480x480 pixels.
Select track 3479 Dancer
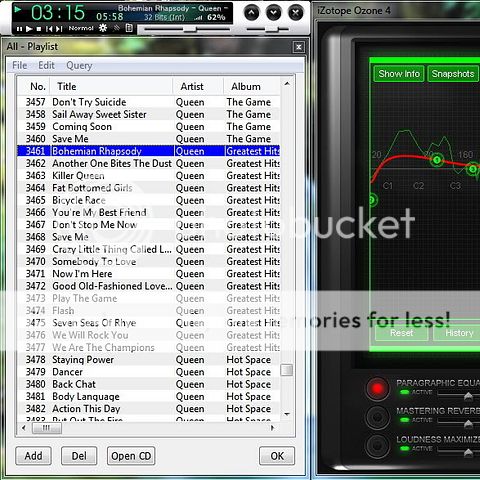(x=149, y=372)
